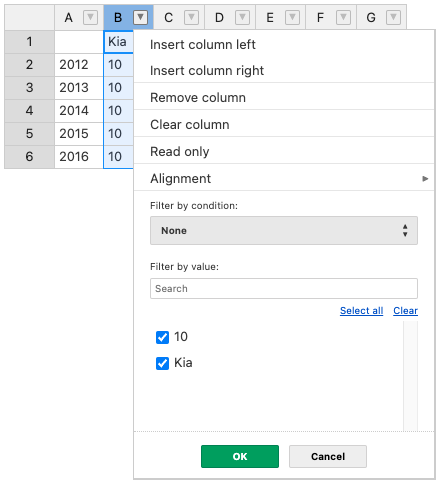This screenshot has width=445, height=489.
Task: Open the Alignment submenu
Action: point(284,178)
